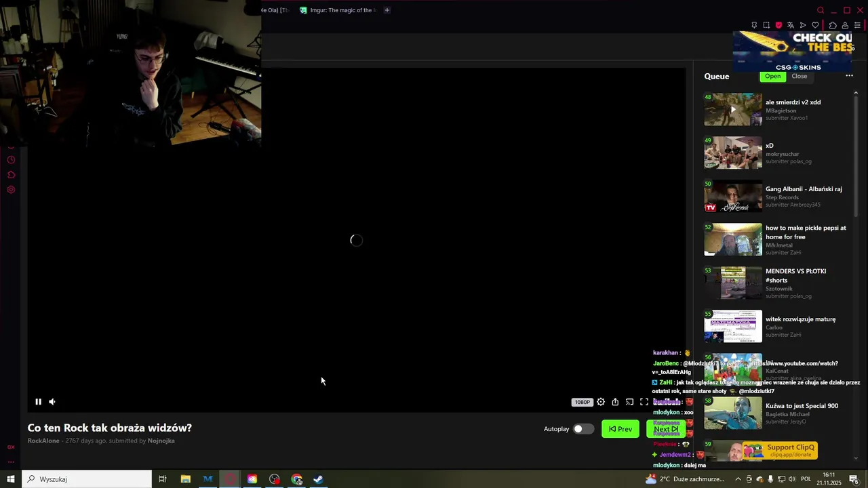Select the 'witek rozwiązuje maturę' queue title

[800, 319]
